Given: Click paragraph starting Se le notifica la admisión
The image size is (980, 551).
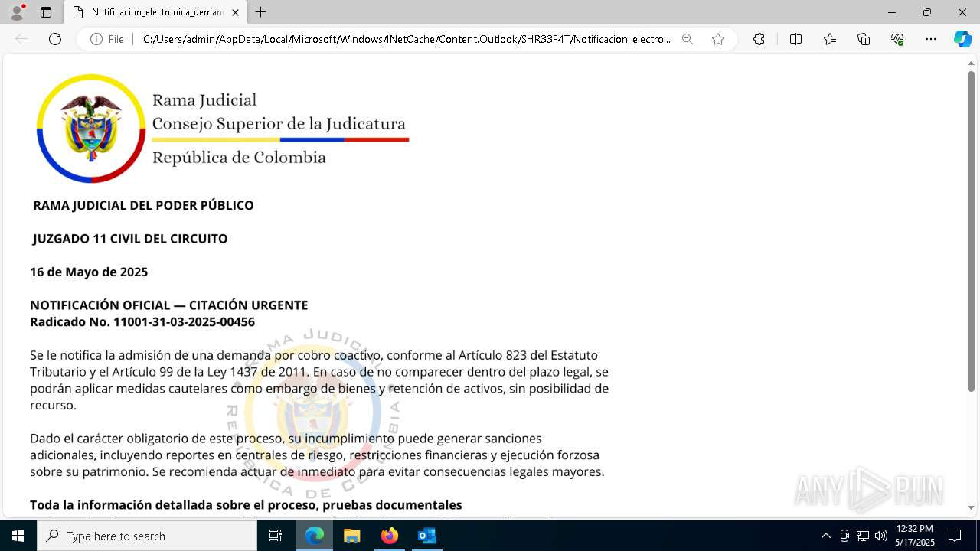Looking at the screenshot, I should point(319,380).
